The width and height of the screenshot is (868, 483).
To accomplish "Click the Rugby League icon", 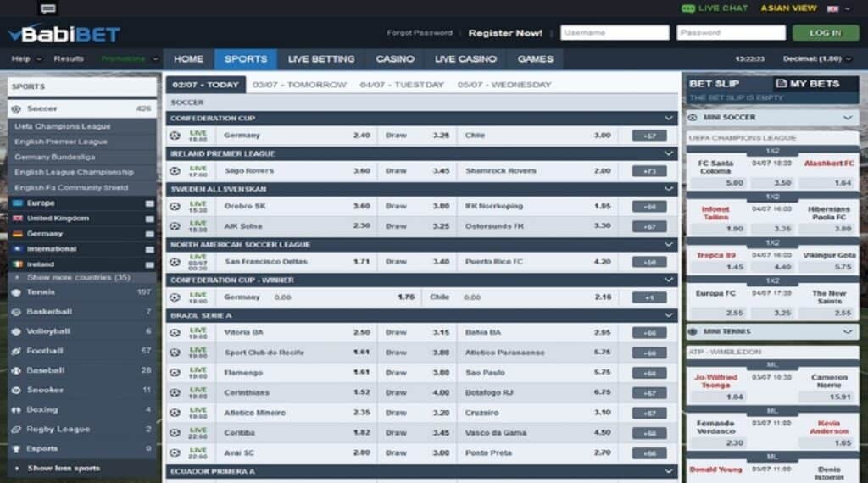I will click(16, 430).
